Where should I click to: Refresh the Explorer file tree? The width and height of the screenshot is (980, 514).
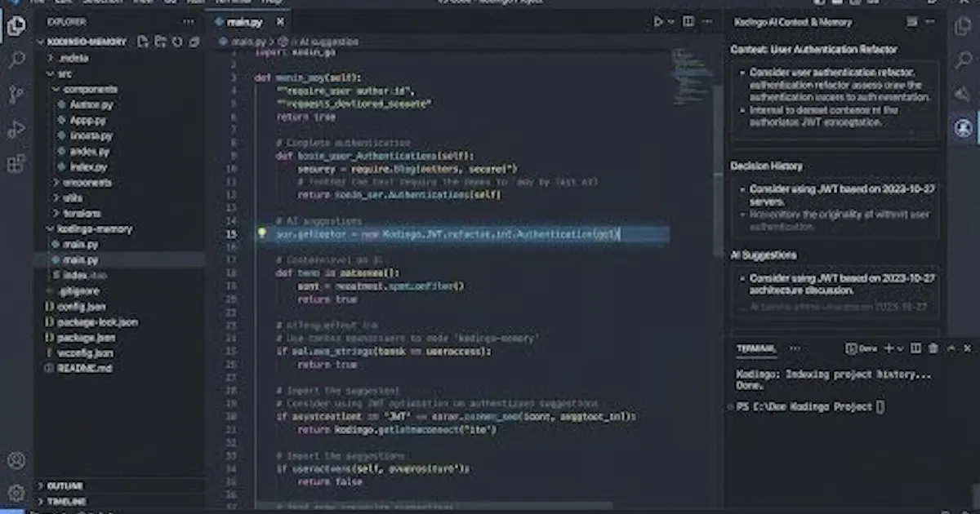point(177,41)
